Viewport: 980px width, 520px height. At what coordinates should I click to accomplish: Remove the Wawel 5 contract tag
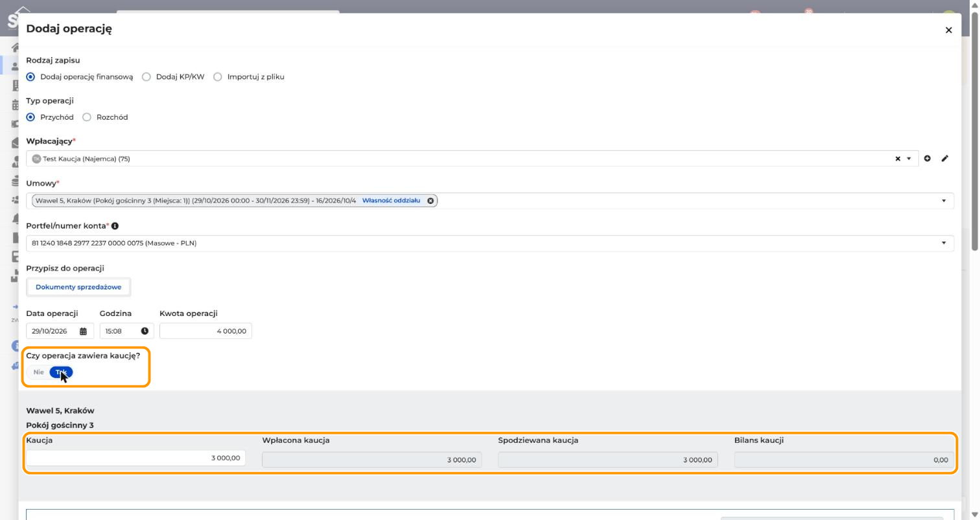click(430, 201)
